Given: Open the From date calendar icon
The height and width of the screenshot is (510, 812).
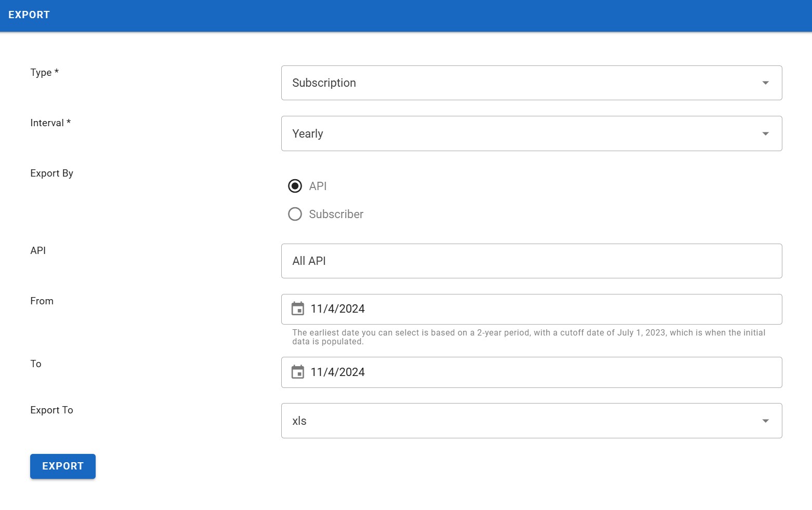Looking at the screenshot, I should (x=297, y=309).
